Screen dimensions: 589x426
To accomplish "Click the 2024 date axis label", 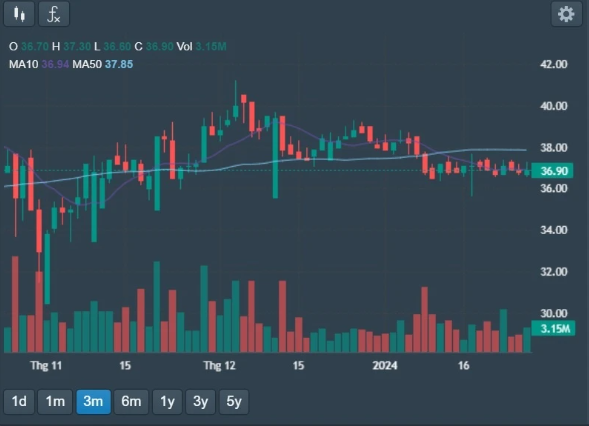I will (385, 366).
